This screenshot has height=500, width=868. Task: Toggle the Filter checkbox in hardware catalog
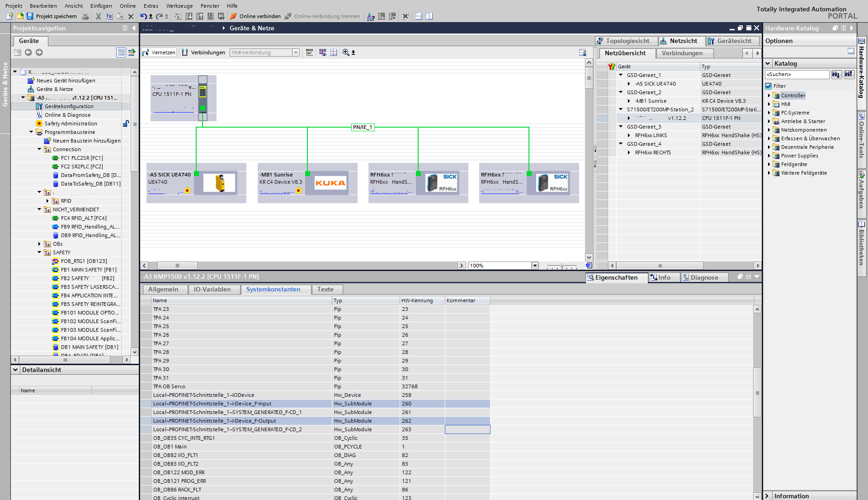click(x=769, y=86)
